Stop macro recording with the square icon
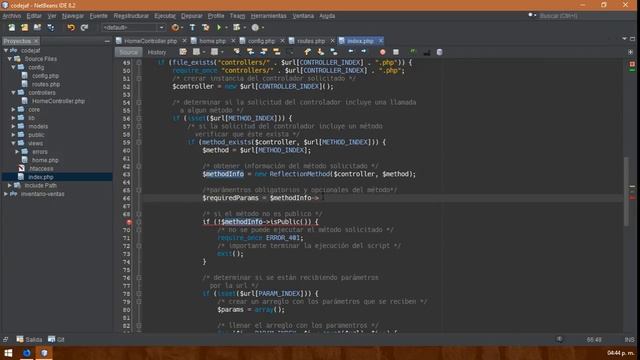This screenshot has width=640, height=360. click(396, 52)
